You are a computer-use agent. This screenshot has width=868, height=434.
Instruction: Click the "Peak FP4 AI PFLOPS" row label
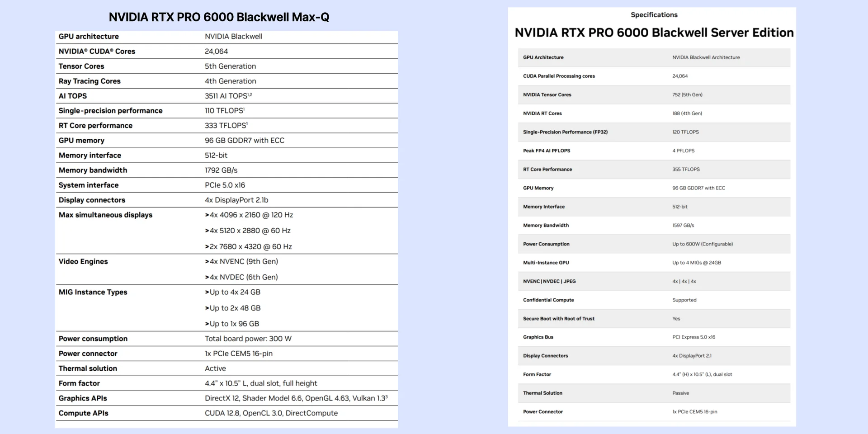click(x=547, y=151)
